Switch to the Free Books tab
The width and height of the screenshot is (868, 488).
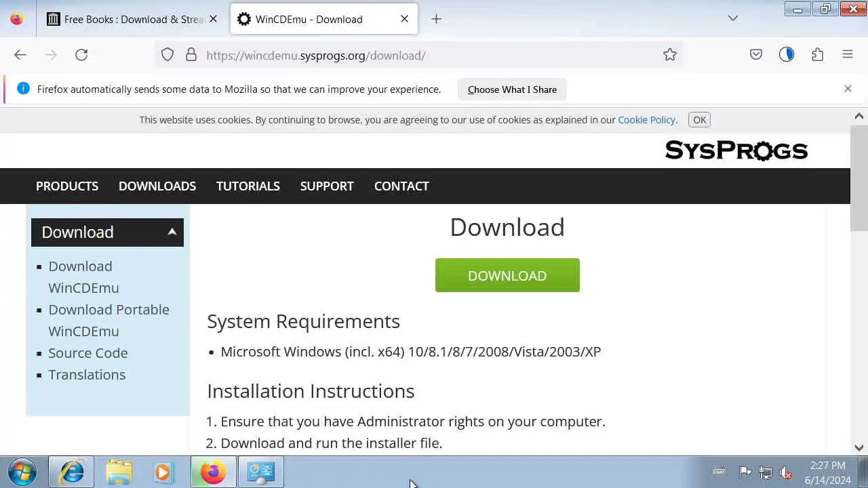coord(132,19)
